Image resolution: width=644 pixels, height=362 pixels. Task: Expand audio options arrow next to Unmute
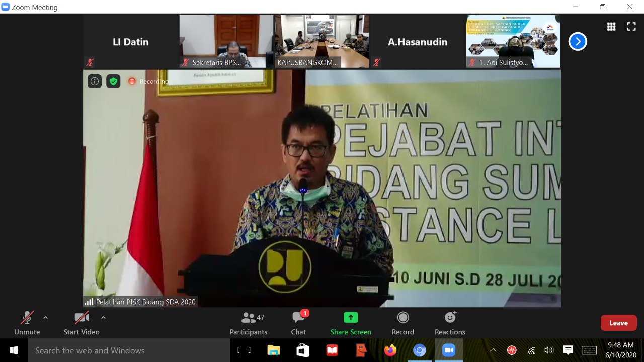click(46, 317)
